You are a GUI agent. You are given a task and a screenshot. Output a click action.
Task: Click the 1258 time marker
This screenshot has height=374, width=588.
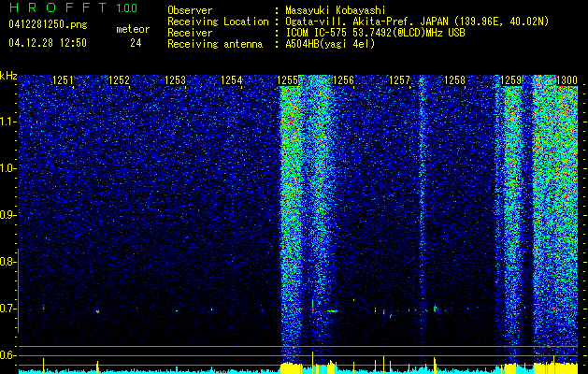click(454, 80)
